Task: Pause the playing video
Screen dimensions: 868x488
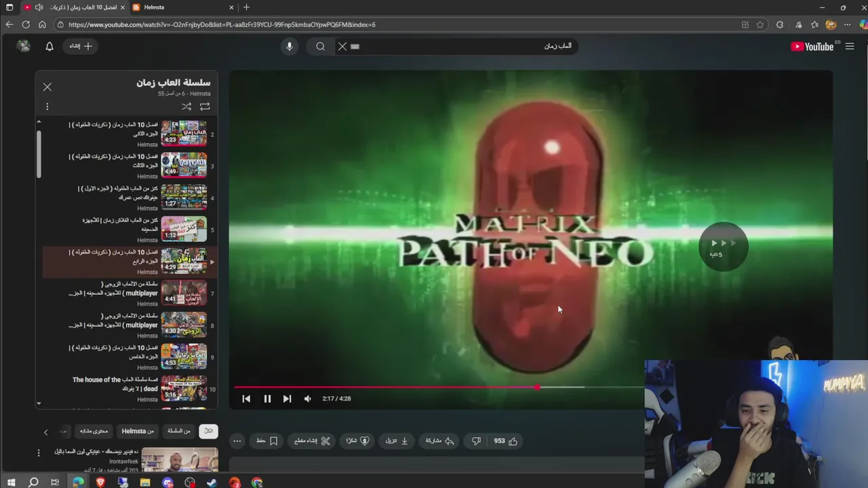Action: tap(267, 399)
